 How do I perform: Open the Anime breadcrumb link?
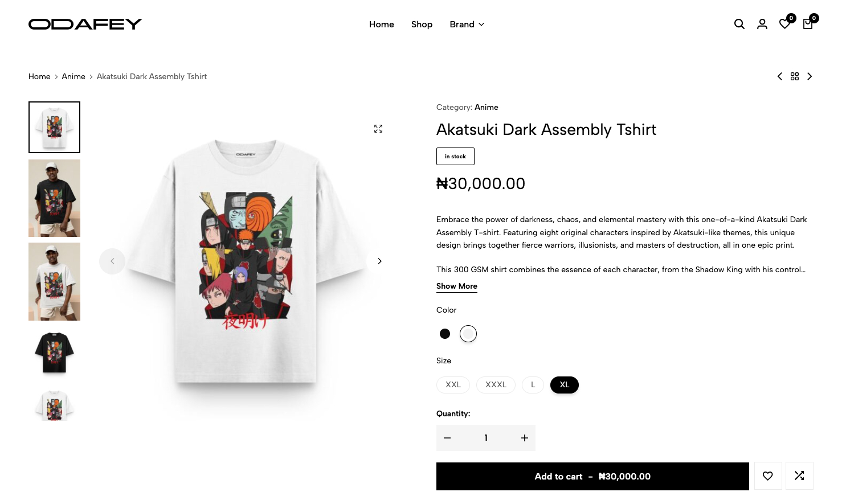tap(73, 76)
